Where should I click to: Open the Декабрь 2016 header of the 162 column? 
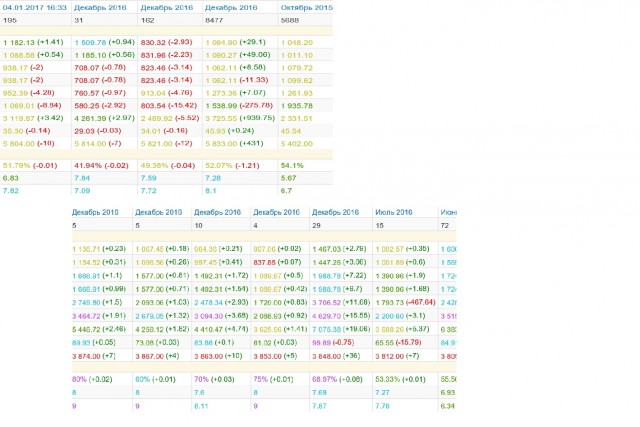167,7
